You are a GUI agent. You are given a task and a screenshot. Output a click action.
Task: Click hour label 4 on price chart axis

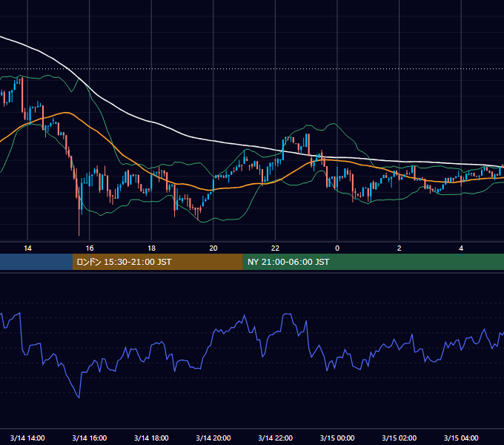click(x=461, y=248)
